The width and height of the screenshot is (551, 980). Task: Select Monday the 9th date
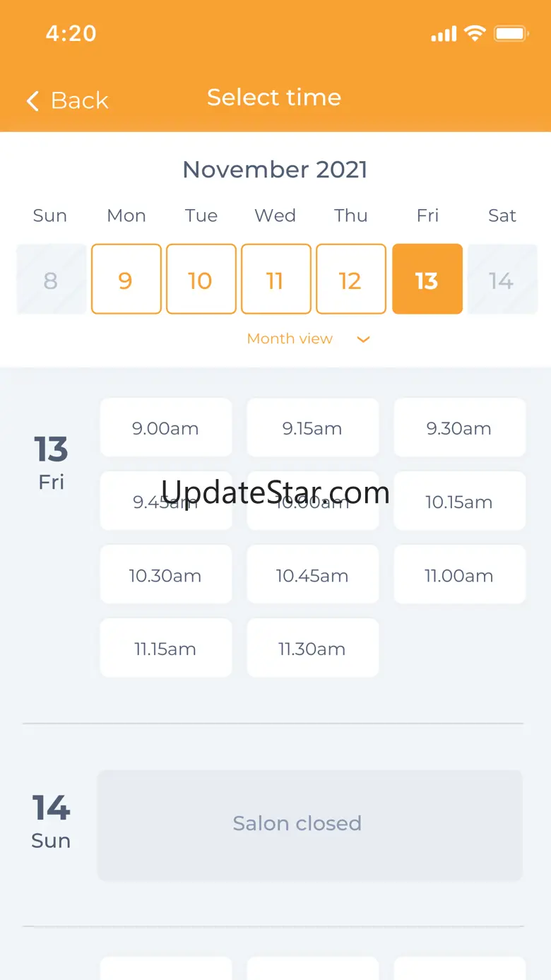(126, 279)
